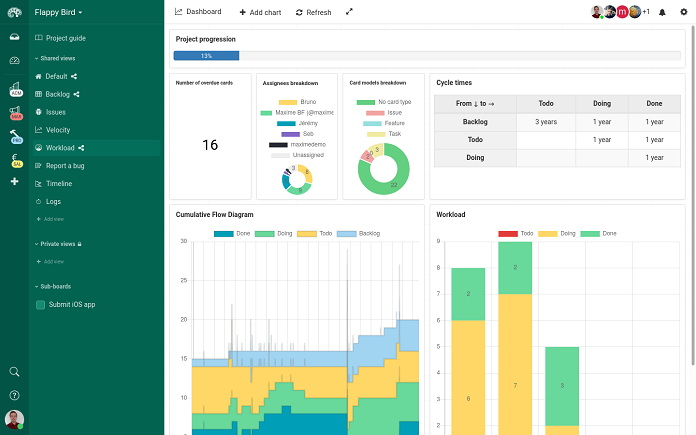
Task: Click the +1 more members indicator
Action: 646,12
